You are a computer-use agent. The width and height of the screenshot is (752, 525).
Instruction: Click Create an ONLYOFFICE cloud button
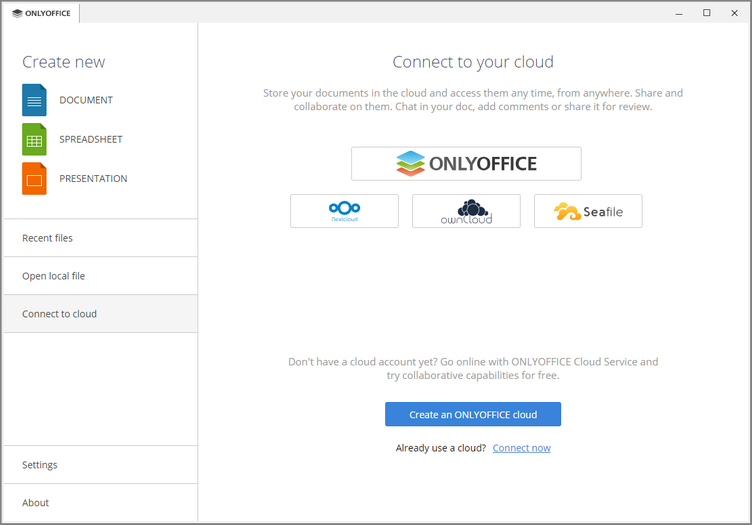coord(473,414)
